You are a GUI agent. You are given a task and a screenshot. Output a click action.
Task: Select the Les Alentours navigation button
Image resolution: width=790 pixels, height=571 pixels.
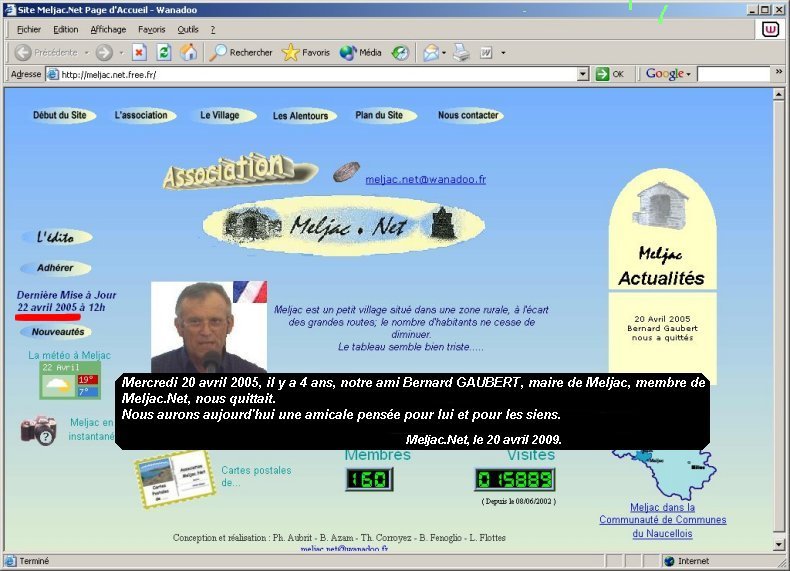click(300, 116)
